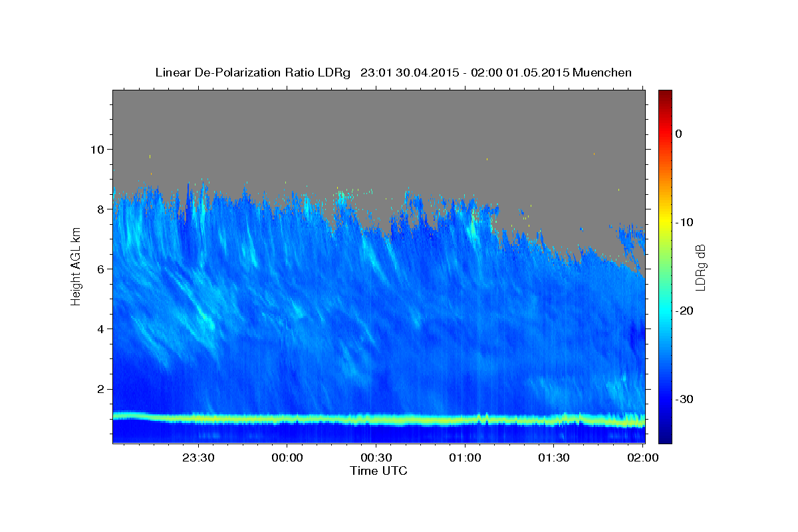Click the 'LDRg dB' colorbar label
798x532 pixels.
tap(700, 267)
